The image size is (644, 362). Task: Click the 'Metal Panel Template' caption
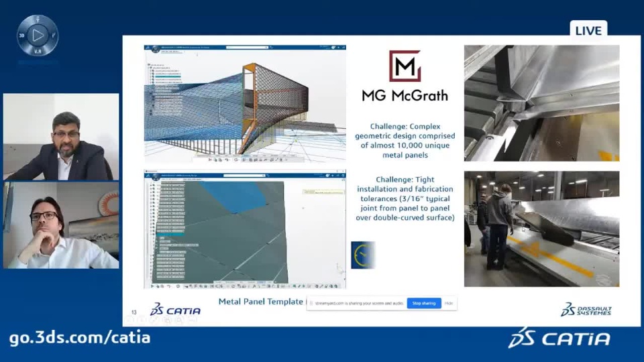[260, 302]
